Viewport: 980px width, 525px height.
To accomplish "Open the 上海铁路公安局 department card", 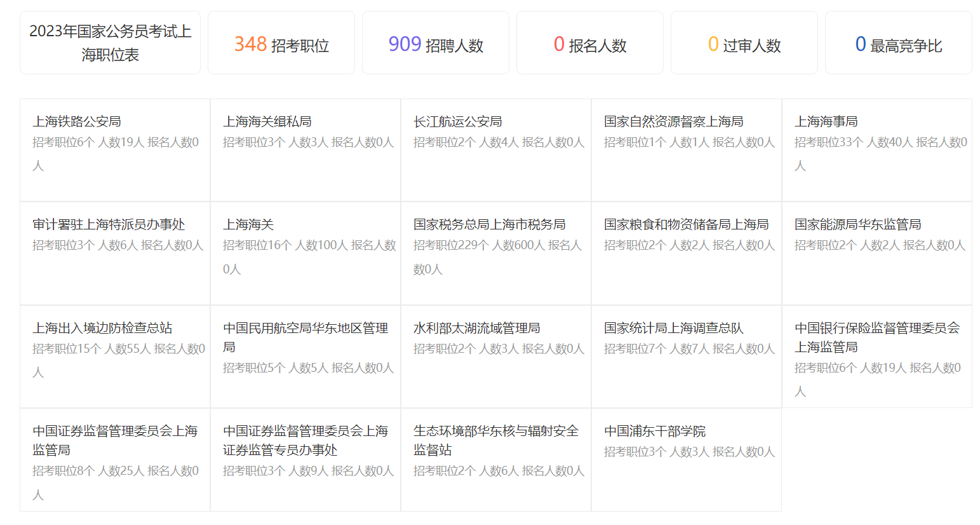I will click(x=115, y=150).
